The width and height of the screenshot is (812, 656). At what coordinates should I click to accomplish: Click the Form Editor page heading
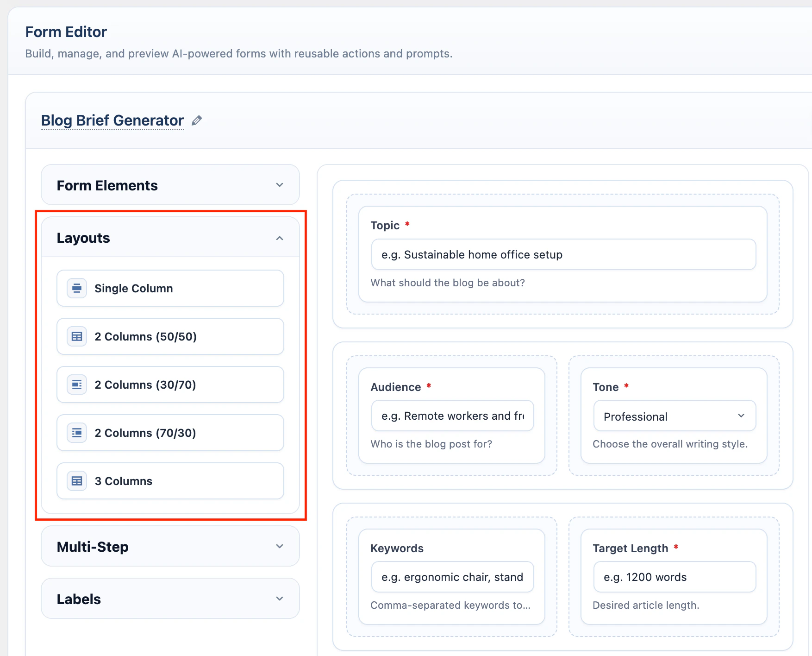pyautogui.click(x=66, y=32)
